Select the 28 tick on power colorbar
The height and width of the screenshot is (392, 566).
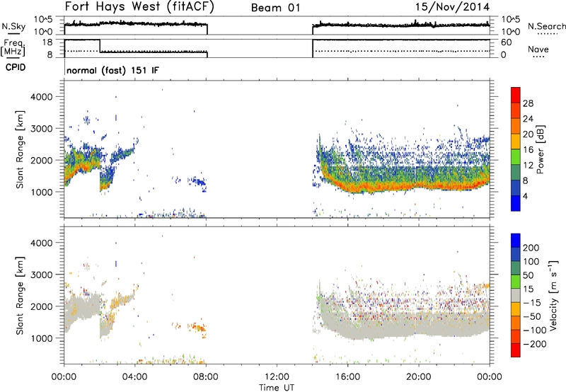coord(528,103)
